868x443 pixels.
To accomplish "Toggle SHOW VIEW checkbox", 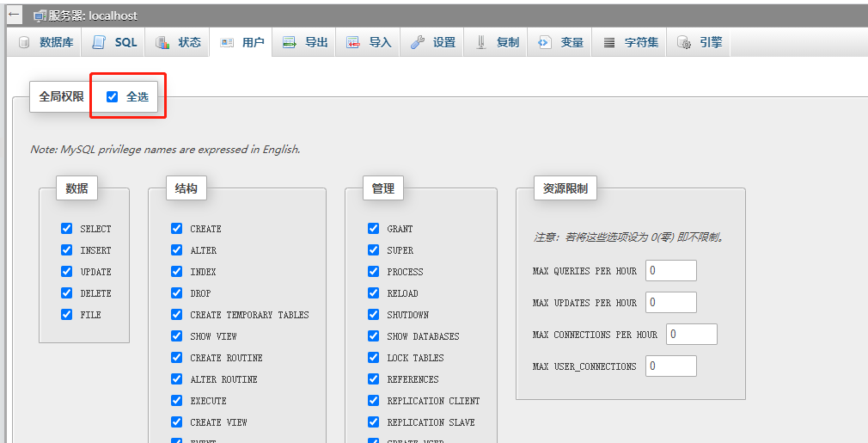I will point(176,336).
